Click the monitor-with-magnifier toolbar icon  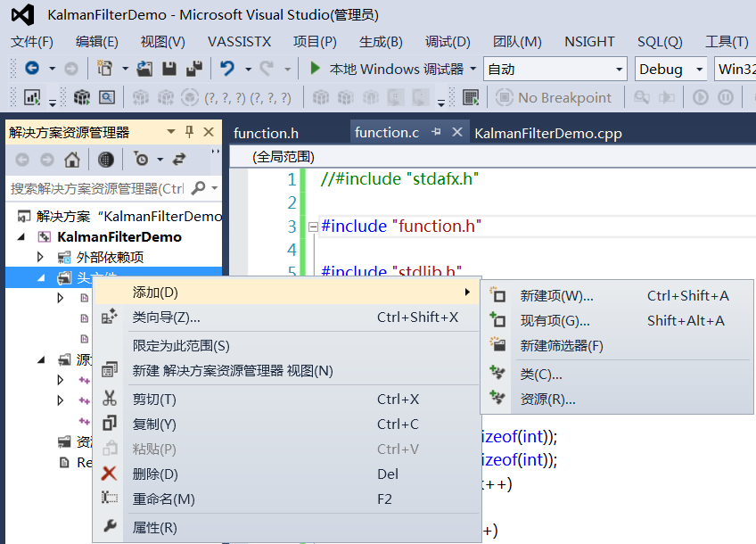[x=107, y=97]
